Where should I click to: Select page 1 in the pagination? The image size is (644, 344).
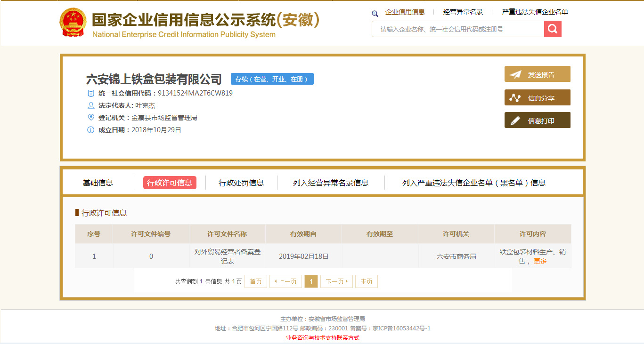pyautogui.click(x=311, y=281)
